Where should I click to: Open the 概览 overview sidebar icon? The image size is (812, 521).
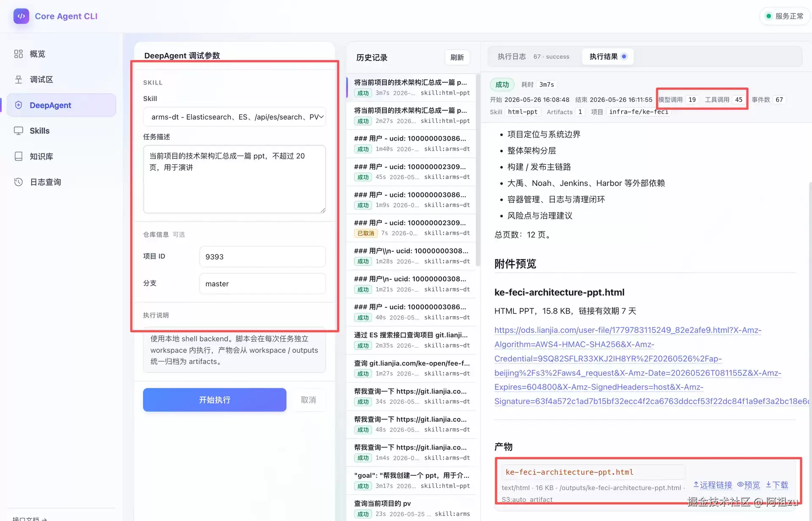18,54
